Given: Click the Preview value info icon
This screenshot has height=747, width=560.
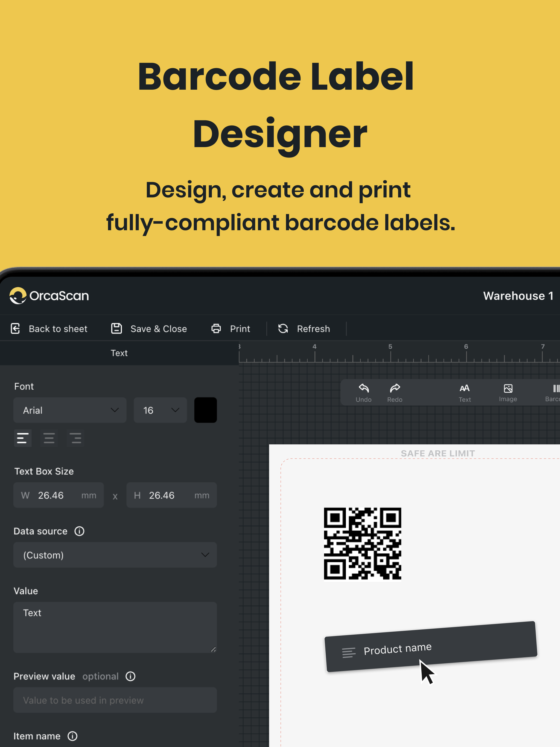Looking at the screenshot, I should click(x=130, y=676).
